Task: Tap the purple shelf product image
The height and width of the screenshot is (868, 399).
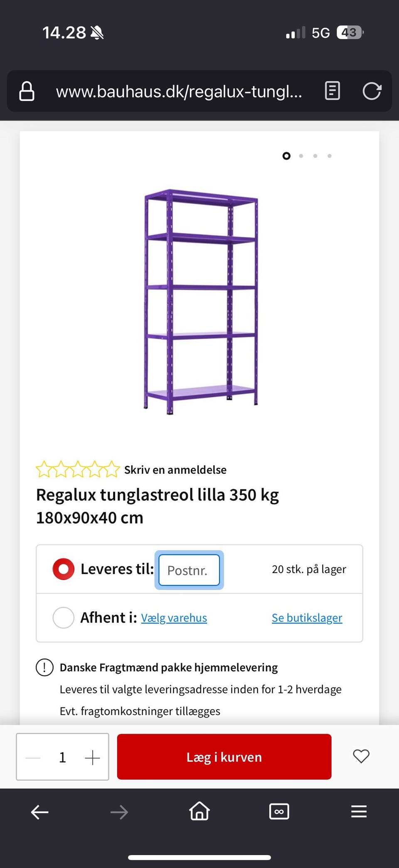Action: point(201,302)
